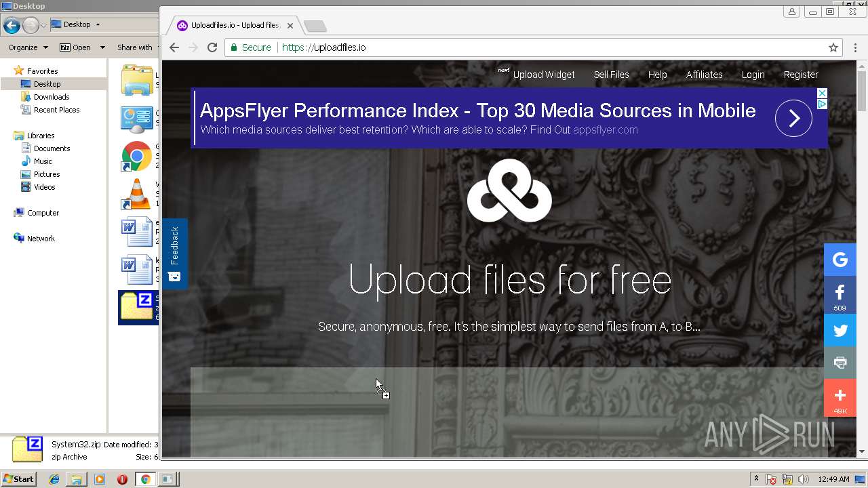Click the ad's arrow circle button
868x488 pixels.
793,118
